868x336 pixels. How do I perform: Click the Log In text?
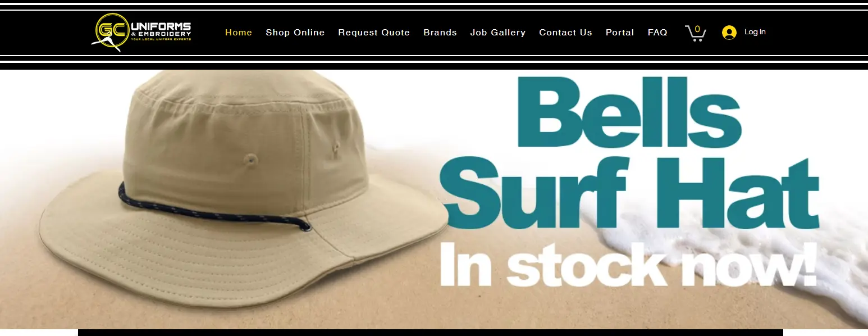pos(755,32)
